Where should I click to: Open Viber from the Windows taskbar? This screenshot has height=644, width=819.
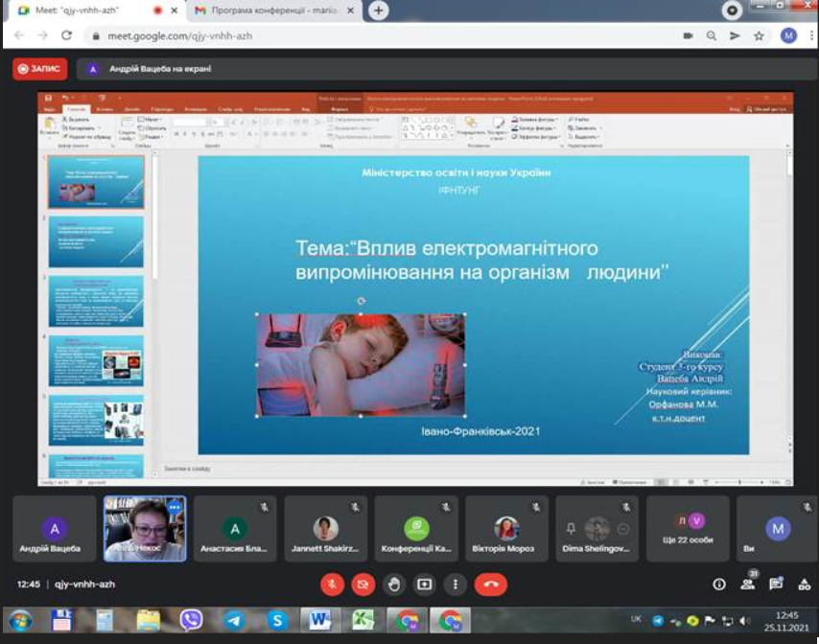pos(191,621)
